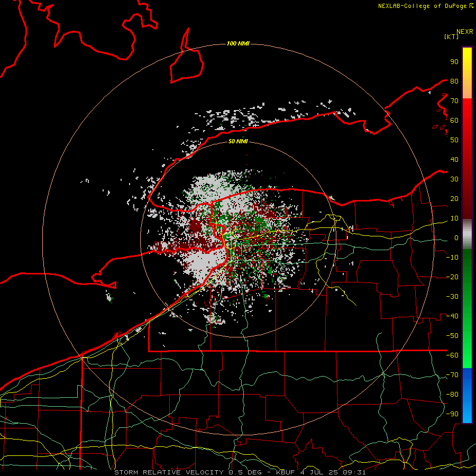The image size is (476, 476).
Task: Click the NEXR label above the color scale
Action: (x=464, y=32)
